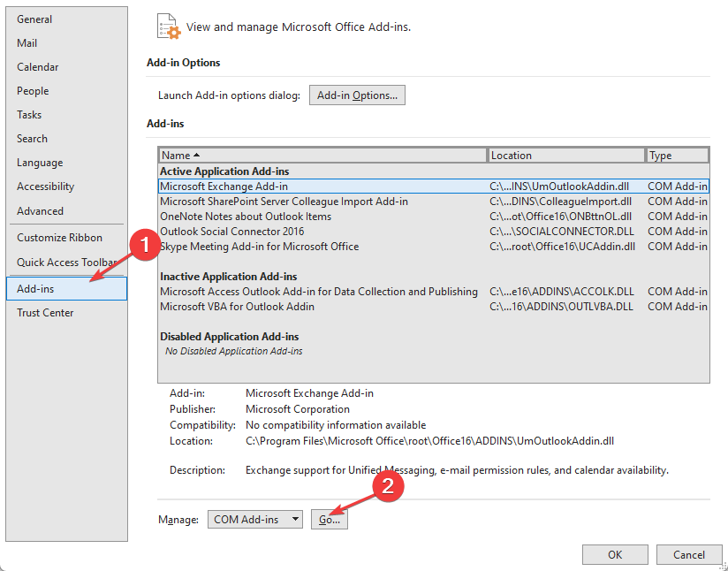Click the full Location path in details

tap(429, 441)
